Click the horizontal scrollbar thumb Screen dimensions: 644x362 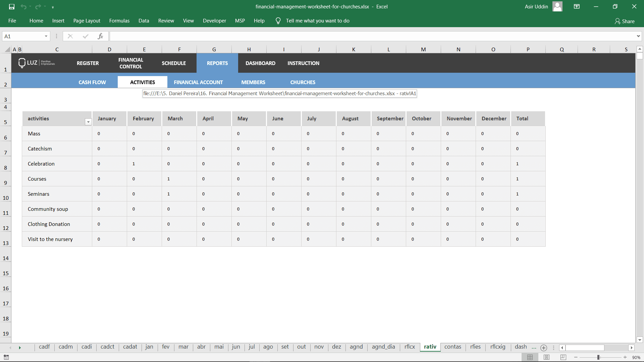(585, 348)
